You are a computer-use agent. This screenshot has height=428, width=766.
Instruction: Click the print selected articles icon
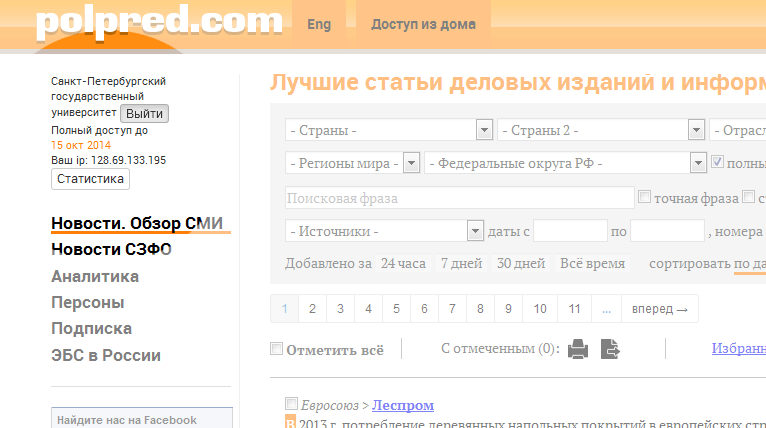click(x=578, y=349)
